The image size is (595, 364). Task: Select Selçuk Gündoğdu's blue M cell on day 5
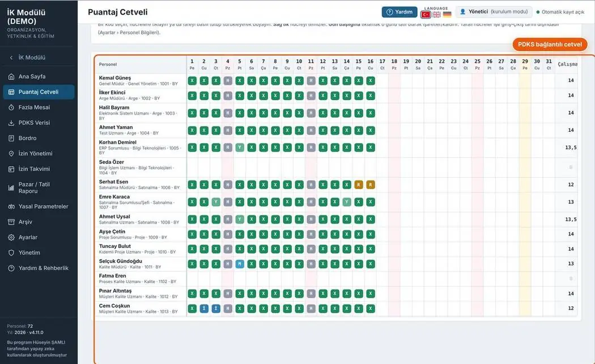click(x=240, y=264)
